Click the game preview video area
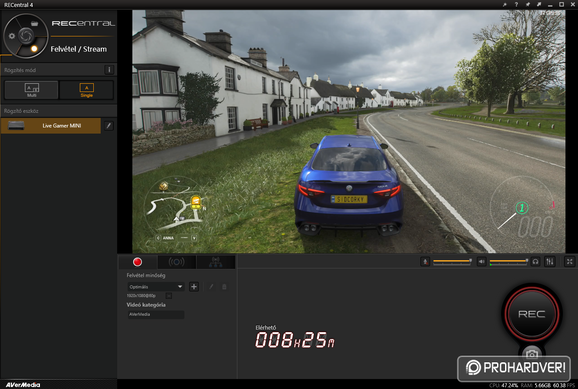578x389 pixels. tap(348, 131)
